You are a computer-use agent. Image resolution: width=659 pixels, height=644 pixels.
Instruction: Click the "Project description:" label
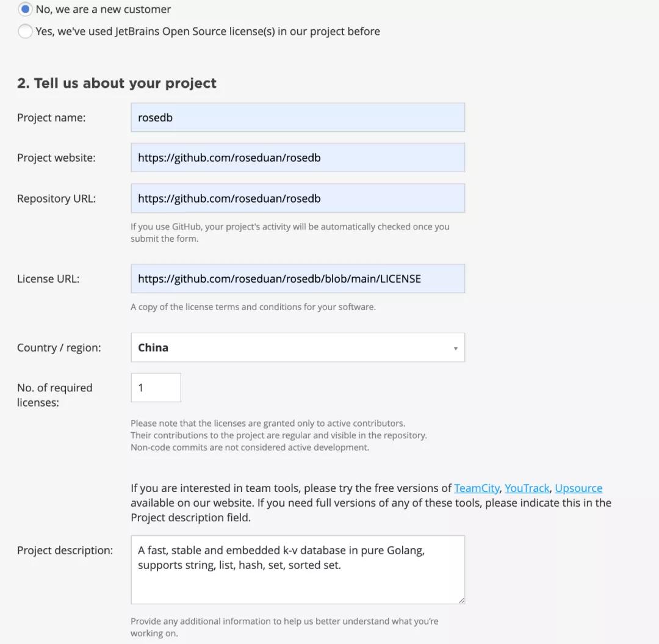(65, 551)
